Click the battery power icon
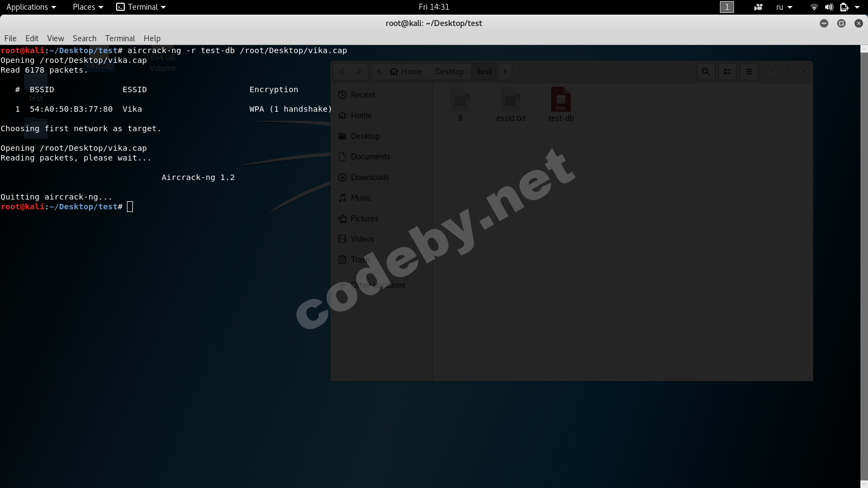 tap(844, 7)
